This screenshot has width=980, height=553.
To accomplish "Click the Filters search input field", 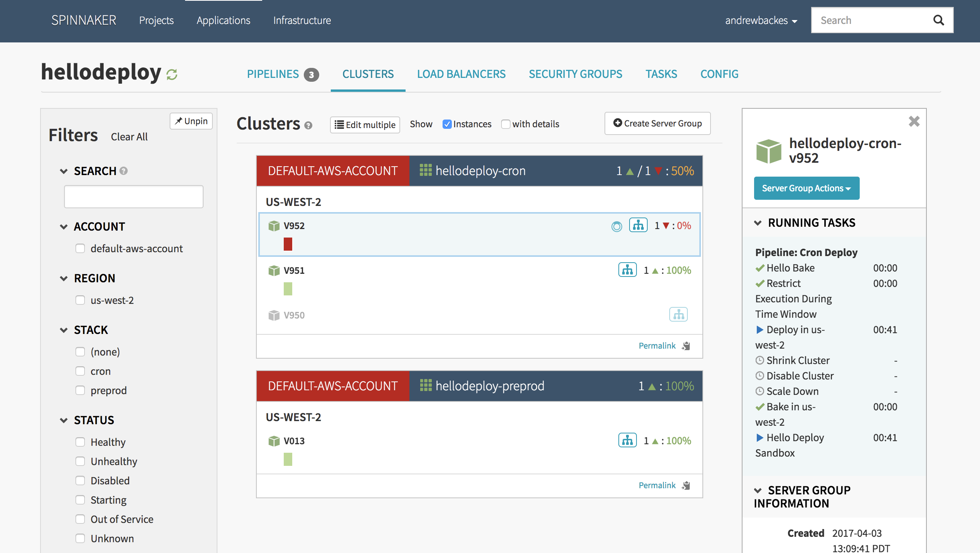I will [x=133, y=197].
